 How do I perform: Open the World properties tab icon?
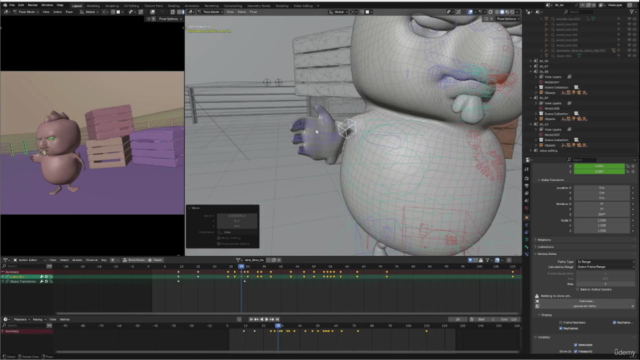pos(527,208)
